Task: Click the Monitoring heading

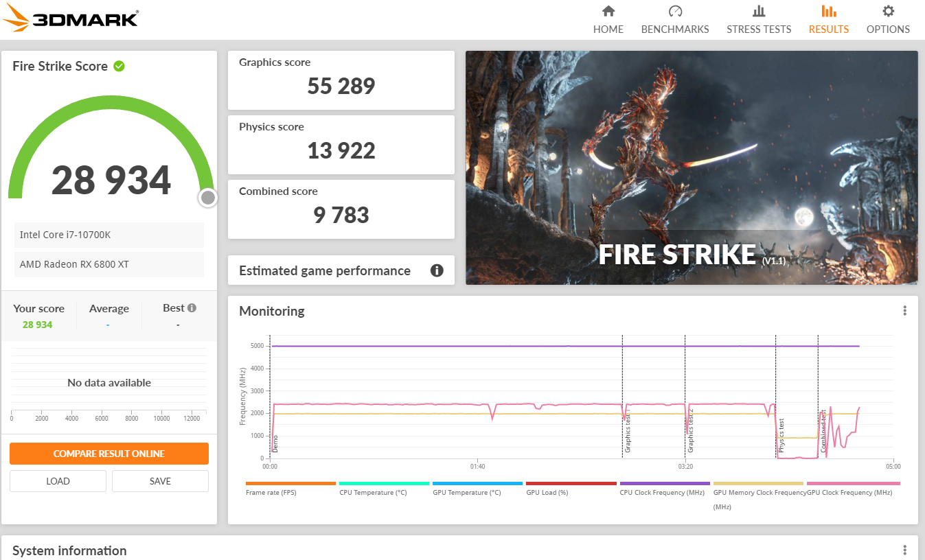Action: pyautogui.click(x=272, y=311)
